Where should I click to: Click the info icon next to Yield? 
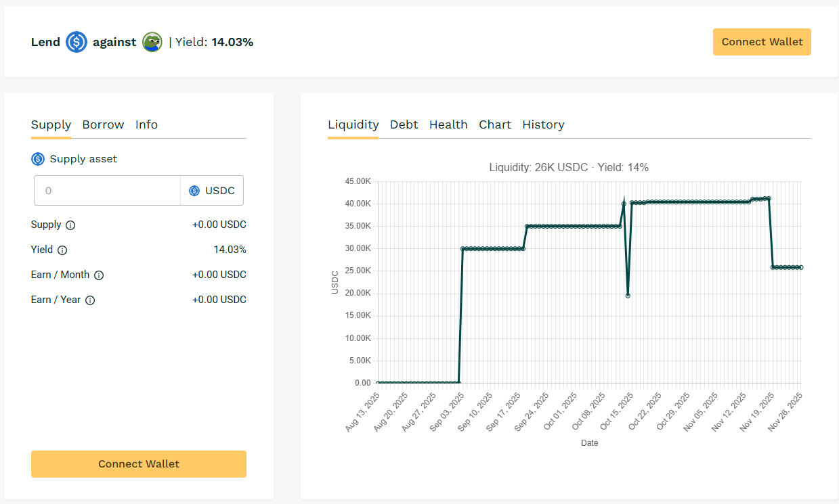click(x=62, y=250)
